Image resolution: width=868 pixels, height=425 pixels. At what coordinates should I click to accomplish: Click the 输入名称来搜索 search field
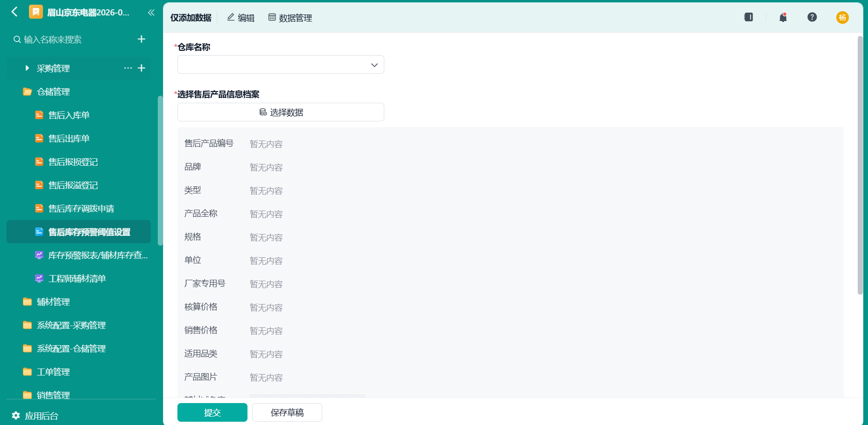click(75, 40)
